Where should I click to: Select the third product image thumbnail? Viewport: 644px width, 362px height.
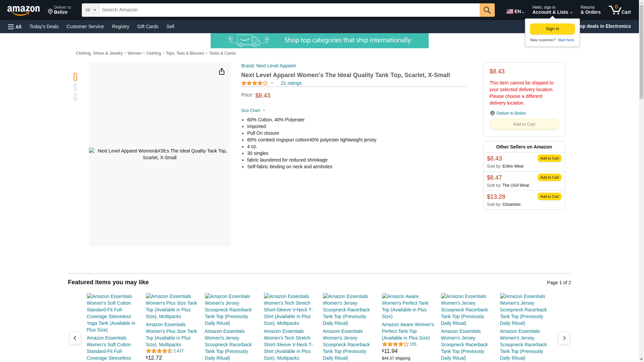(75, 97)
